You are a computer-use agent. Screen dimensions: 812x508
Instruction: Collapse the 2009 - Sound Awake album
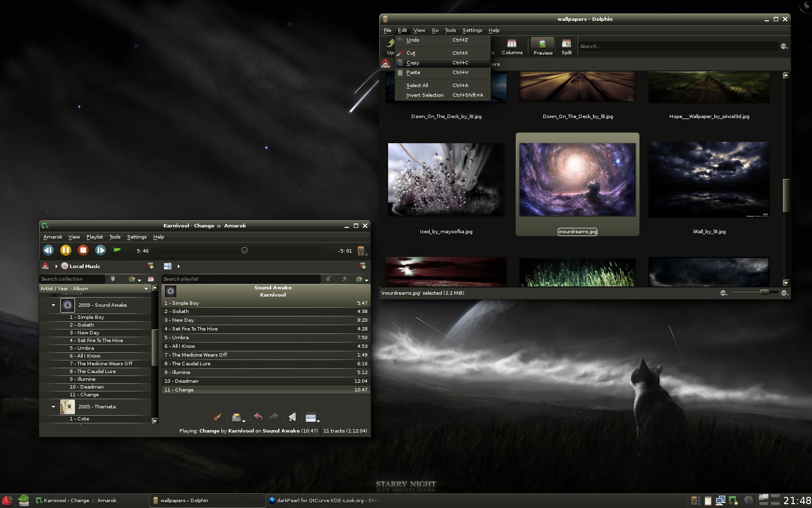(x=53, y=305)
